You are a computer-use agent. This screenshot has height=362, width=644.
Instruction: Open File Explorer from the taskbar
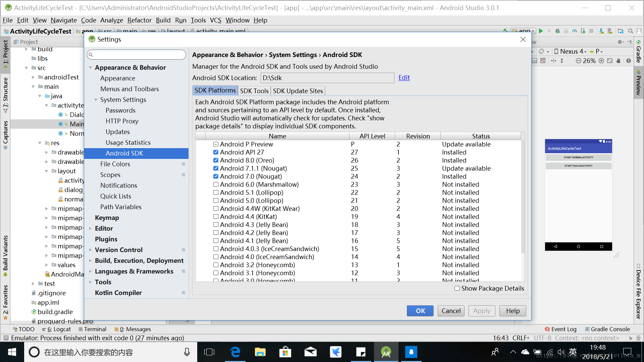click(x=260, y=352)
